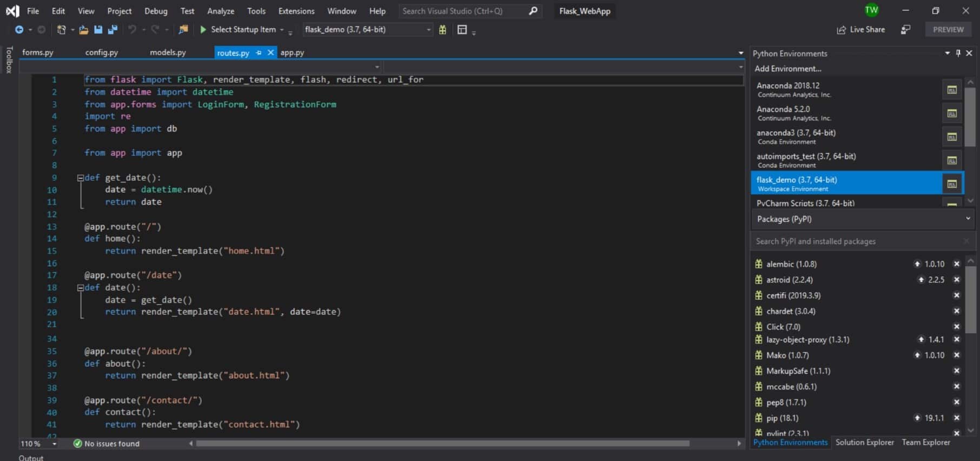This screenshot has height=461, width=980.
Task: Click the Python package icon beside the environment selector
Action: coord(442,30)
